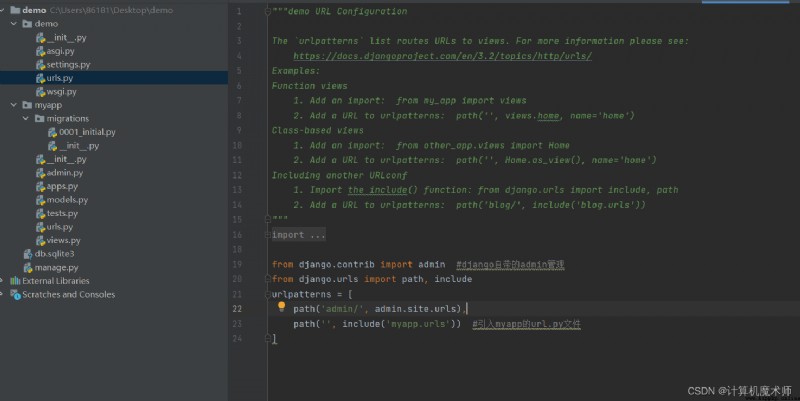800x401 pixels.
Task: Click the admin.py file icon
Action: click(40, 172)
